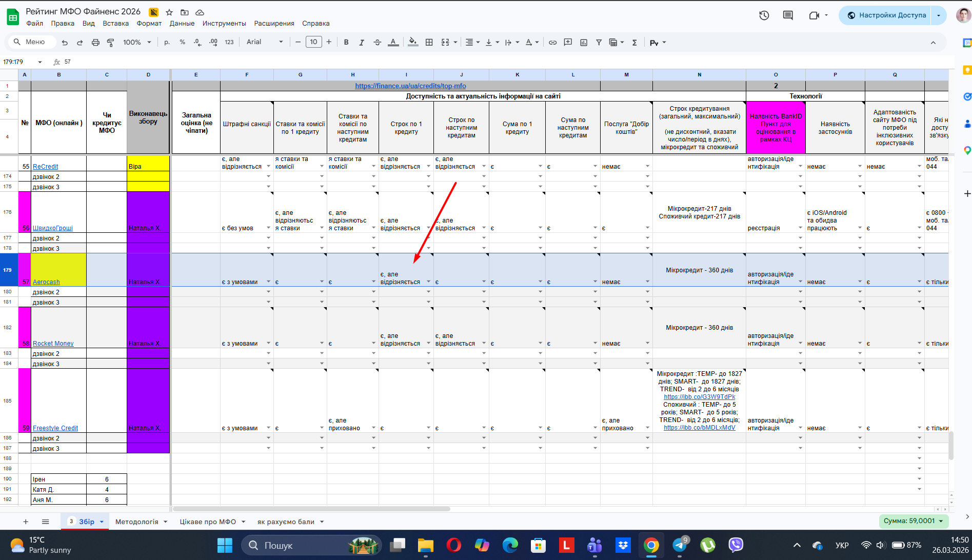This screenshot has width=972, height=560.
Task: Show the all sheets list
Action: coord(46,522)
